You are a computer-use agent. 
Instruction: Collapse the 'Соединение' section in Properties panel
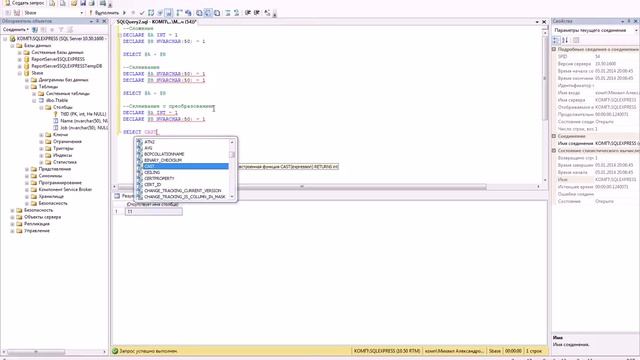click(x=554, y=136)
